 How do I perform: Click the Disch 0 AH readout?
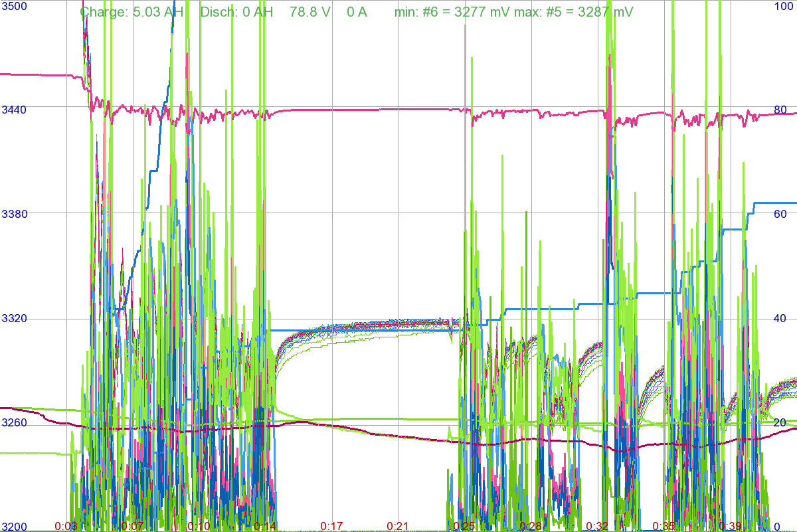click(236, 12)
